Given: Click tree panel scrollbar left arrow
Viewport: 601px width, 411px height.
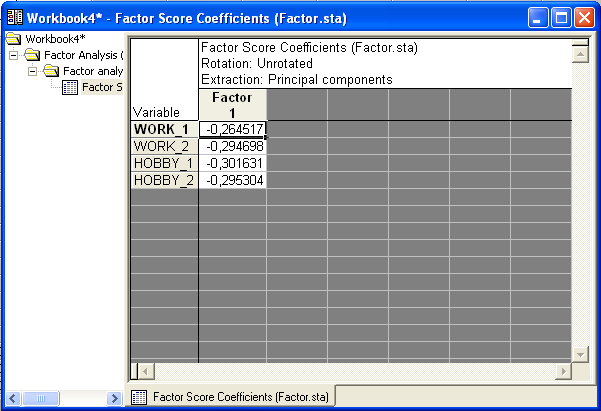Looking at the screenshot, I should tap(13, 398).
